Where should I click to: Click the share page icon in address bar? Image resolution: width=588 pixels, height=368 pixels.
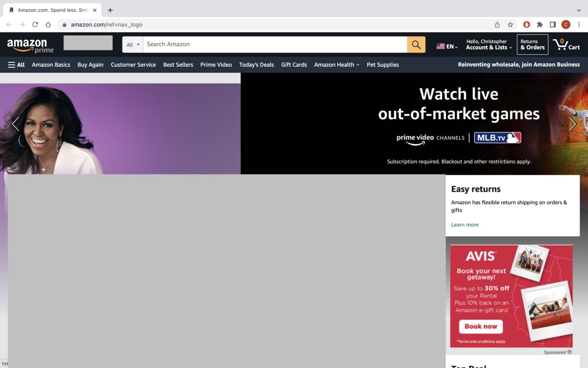497,25
